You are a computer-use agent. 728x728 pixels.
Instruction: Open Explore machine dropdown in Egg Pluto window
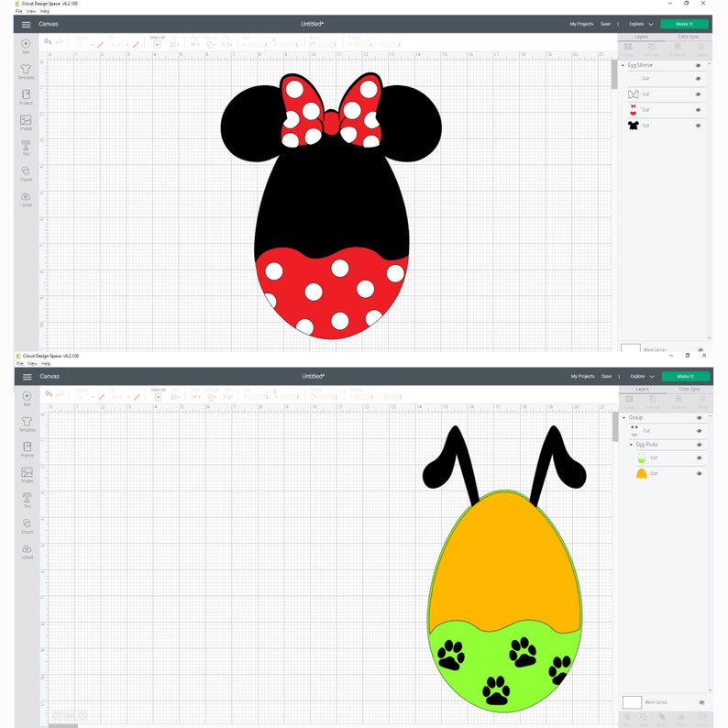[642, 377]
